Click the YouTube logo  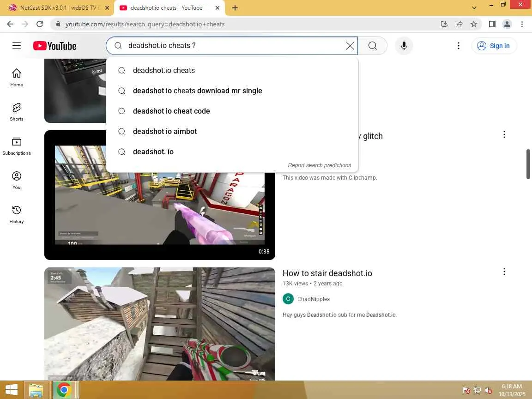tap(54, 46)
